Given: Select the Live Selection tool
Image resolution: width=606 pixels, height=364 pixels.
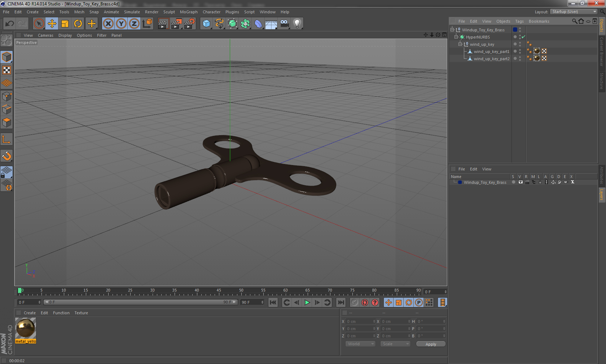Looking at the screenshot, I should click(39, 24).
